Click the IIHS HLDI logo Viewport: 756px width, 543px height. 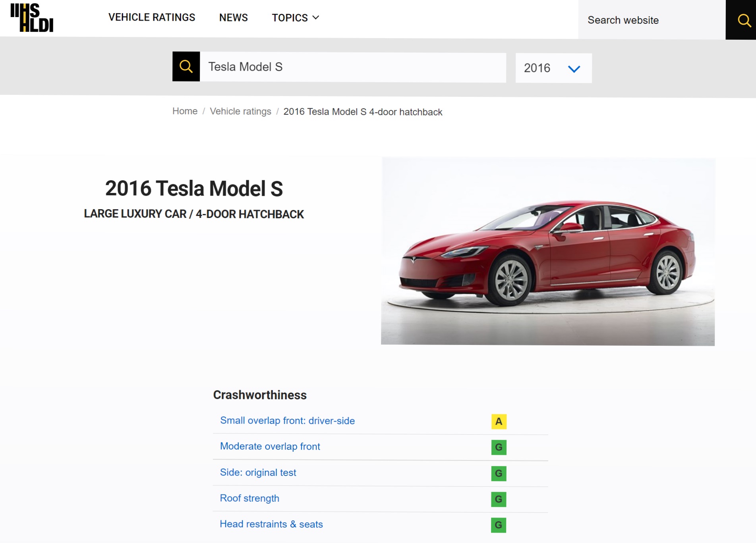pos(32,17)
